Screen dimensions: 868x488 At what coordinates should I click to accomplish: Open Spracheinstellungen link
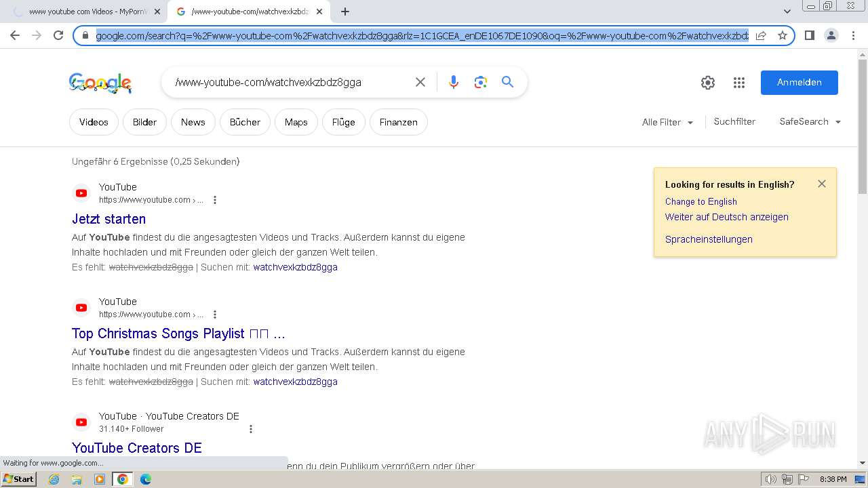[709, 239]
